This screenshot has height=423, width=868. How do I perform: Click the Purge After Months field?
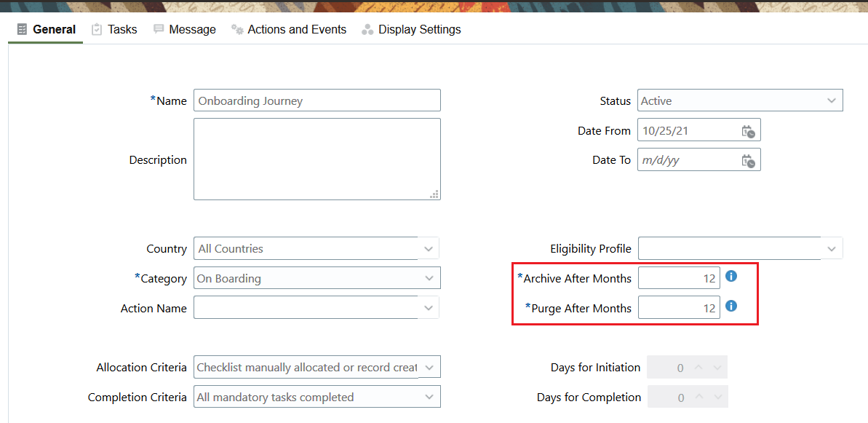coord(679,309)
